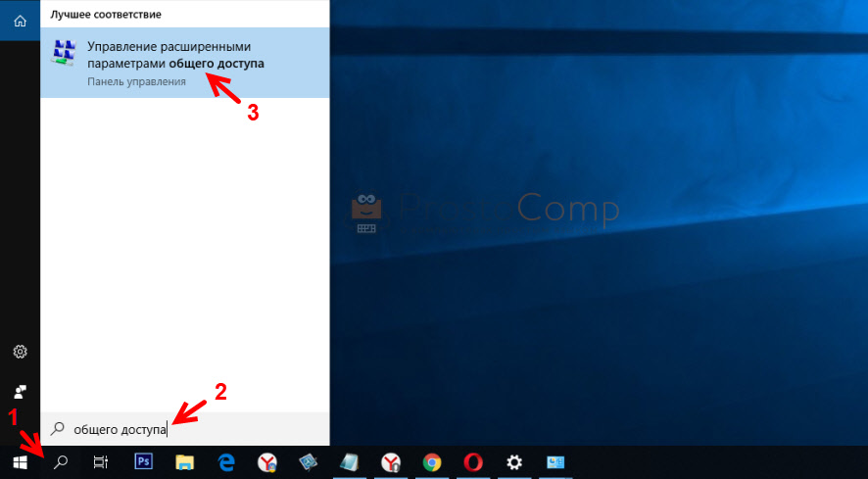Launch Google Chrome from the taskbar

point(432,461)
